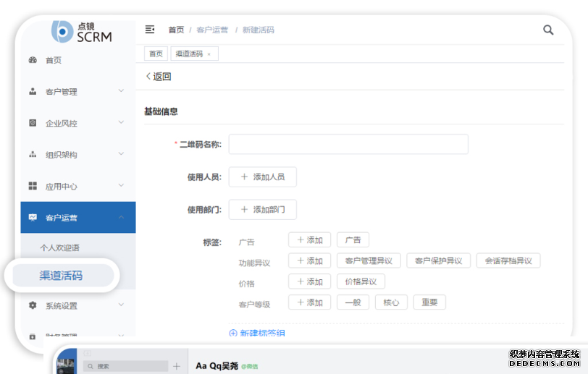Image resolution: width=588 pixels, height=374 pixels.
Task: Expand the 组织架构 menu chevron
Action: click(121, 153)
